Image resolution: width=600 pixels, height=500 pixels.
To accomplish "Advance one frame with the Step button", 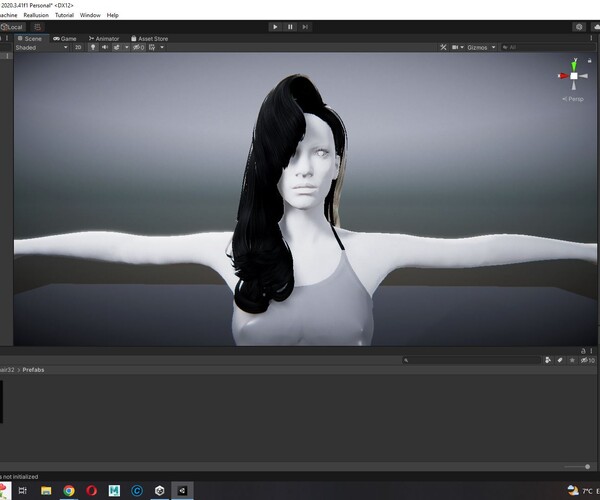I will click(305, 27).
